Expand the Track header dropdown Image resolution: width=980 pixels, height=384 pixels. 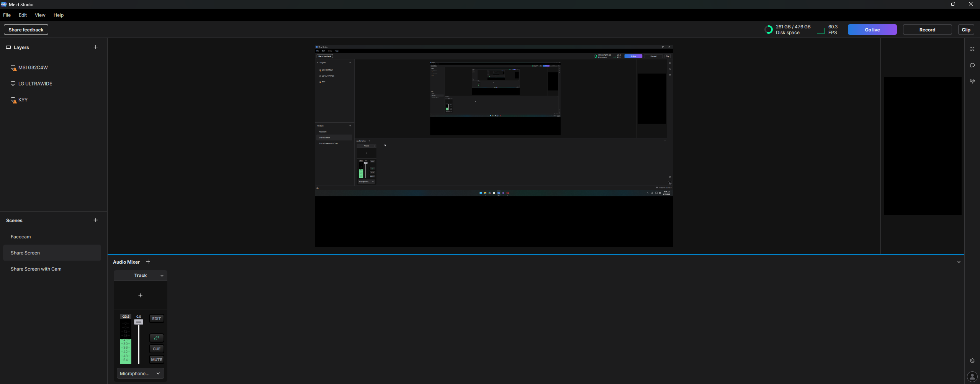tap(162, 276)
